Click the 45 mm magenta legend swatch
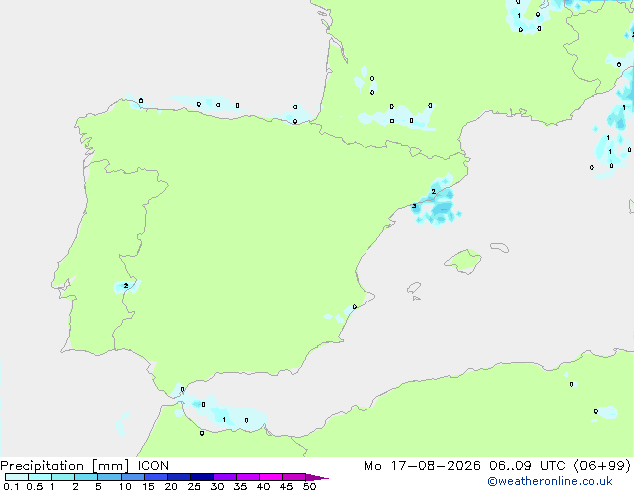The image size is (634, 490). coord(294,477)
